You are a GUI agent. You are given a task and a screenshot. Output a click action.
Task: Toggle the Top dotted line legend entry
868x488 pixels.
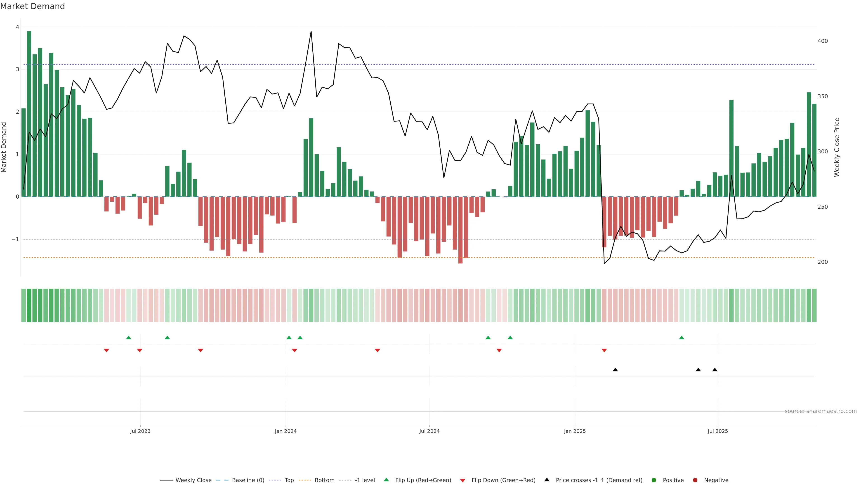pos(289,480)
